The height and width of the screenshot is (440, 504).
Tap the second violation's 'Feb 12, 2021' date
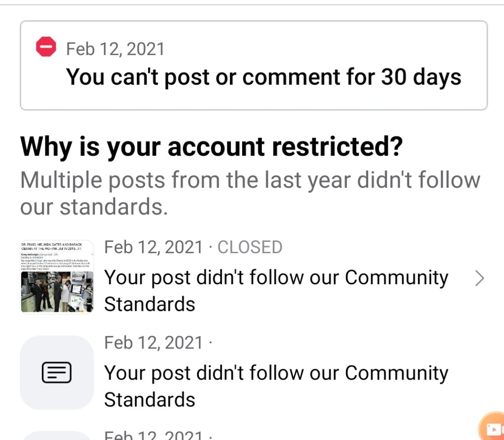point(153,342)
